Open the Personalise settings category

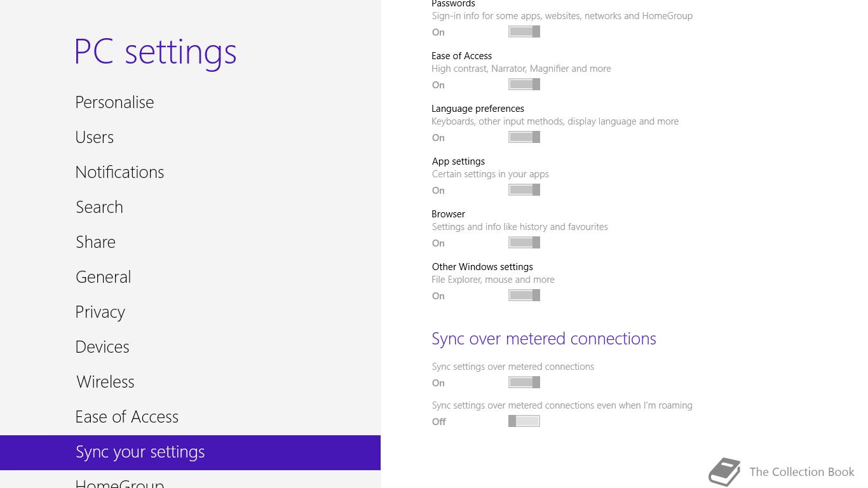(114, 102)
